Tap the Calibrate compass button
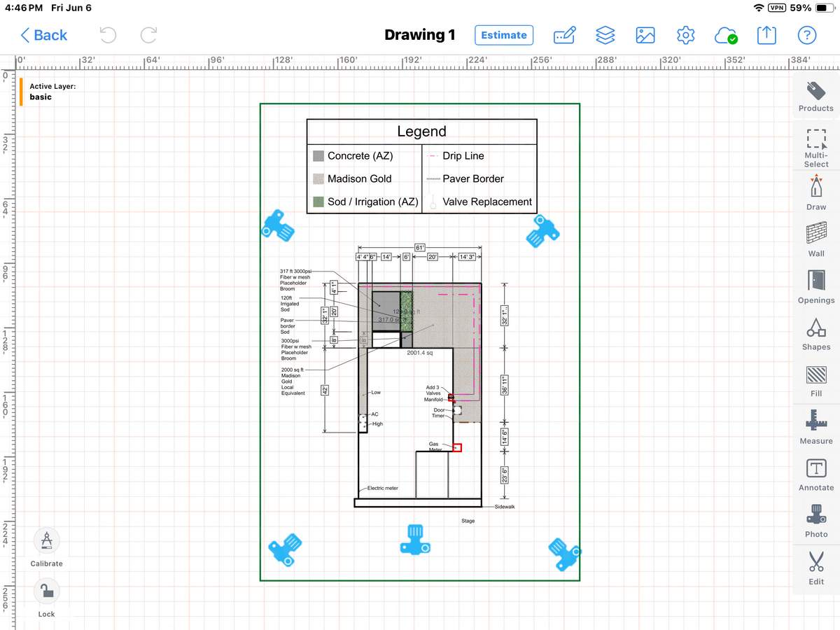The height and width of the screenshot is (630, 840). (47, 542)
